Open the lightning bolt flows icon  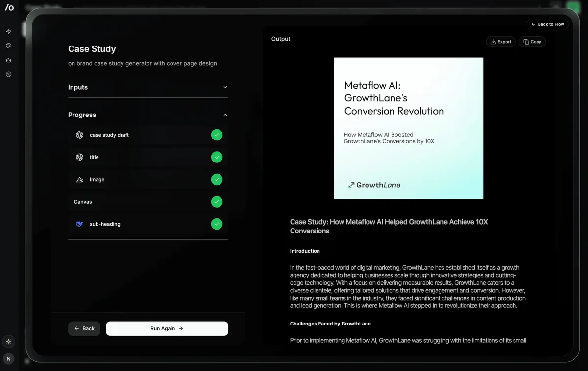(8, 31)
